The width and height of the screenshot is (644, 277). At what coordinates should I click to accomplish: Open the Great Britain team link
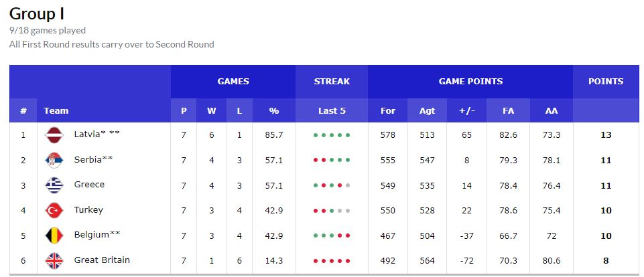(102, 260)
